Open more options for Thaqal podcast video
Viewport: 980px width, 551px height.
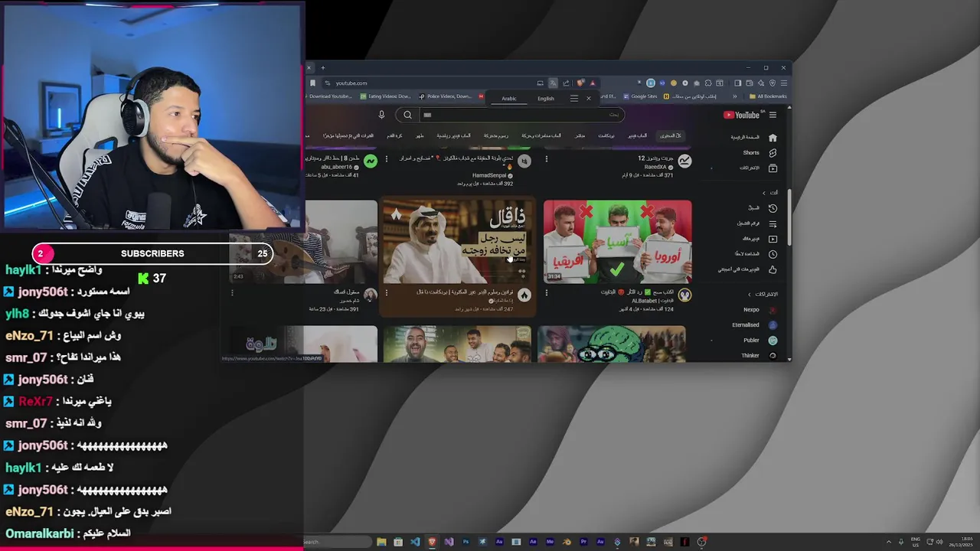tap(386, 292)
